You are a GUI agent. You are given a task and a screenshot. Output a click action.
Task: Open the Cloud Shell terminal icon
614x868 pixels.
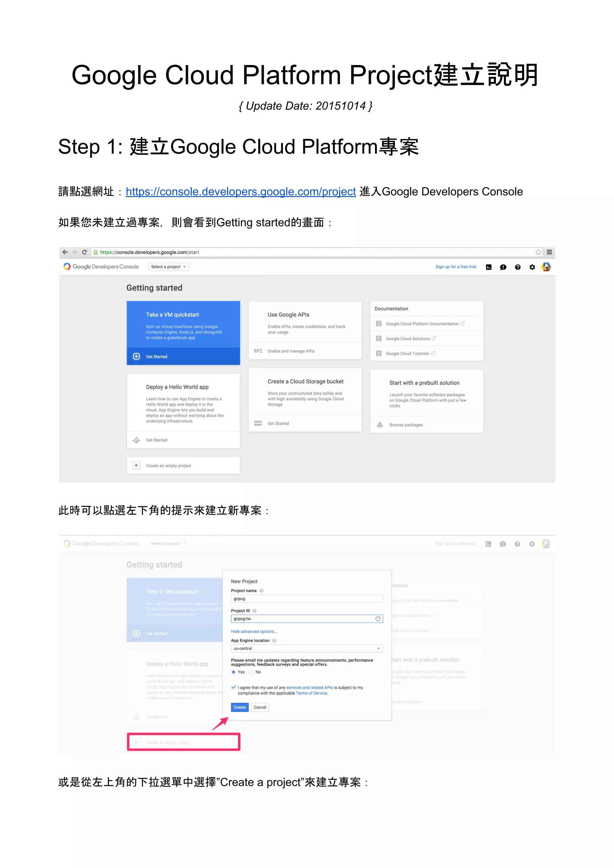pyautogui.click(x=488, y=267)
